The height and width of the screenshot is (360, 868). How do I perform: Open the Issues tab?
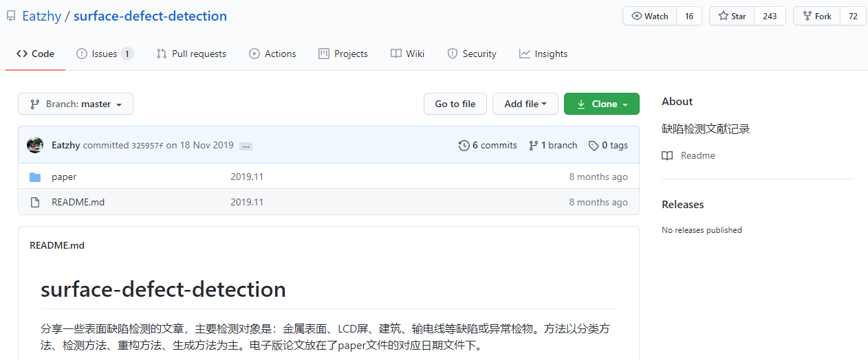coord(105,54)
